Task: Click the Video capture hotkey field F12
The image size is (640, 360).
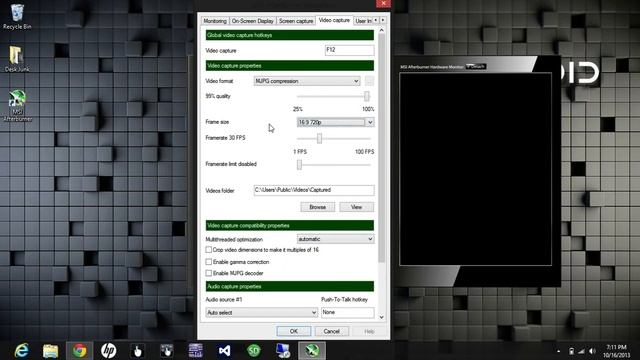Action: coord(349,50)
